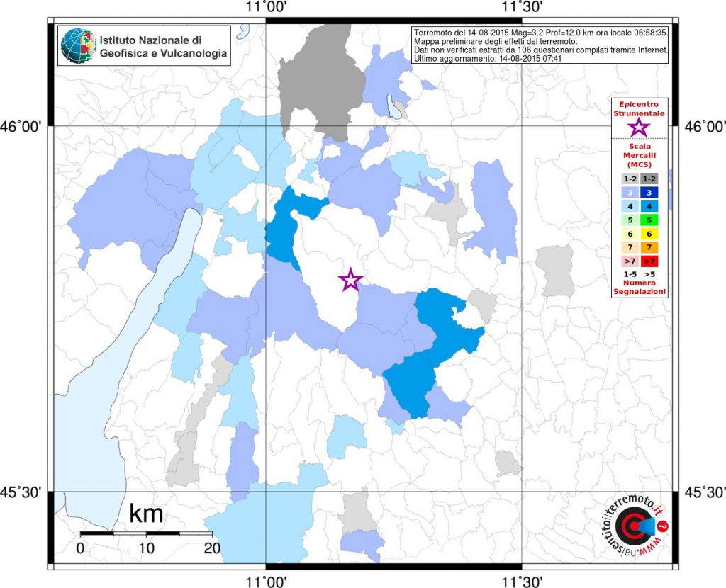The width and height of the screenshot is (726, 588).
Task: Click the purple epicenter star on the map
Action: [x=350, y=279]
